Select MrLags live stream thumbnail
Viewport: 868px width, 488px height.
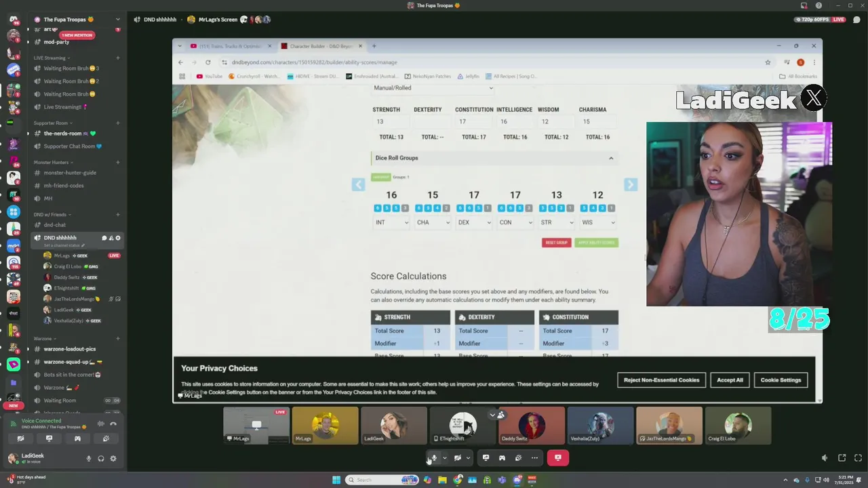[x=256, y=426]
